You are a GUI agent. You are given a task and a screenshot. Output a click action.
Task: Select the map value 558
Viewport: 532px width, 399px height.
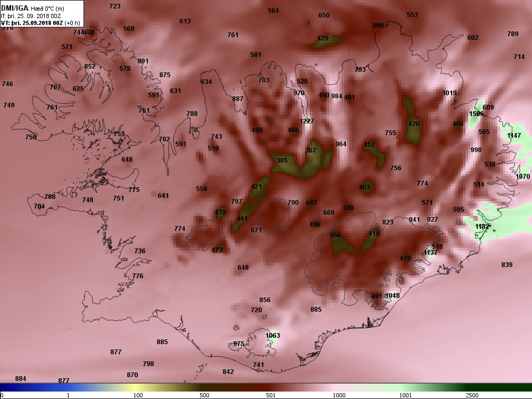click(201, 189)
